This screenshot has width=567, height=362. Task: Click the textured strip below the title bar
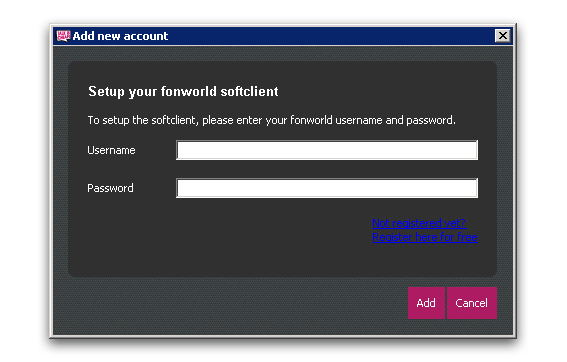point(282,53)
